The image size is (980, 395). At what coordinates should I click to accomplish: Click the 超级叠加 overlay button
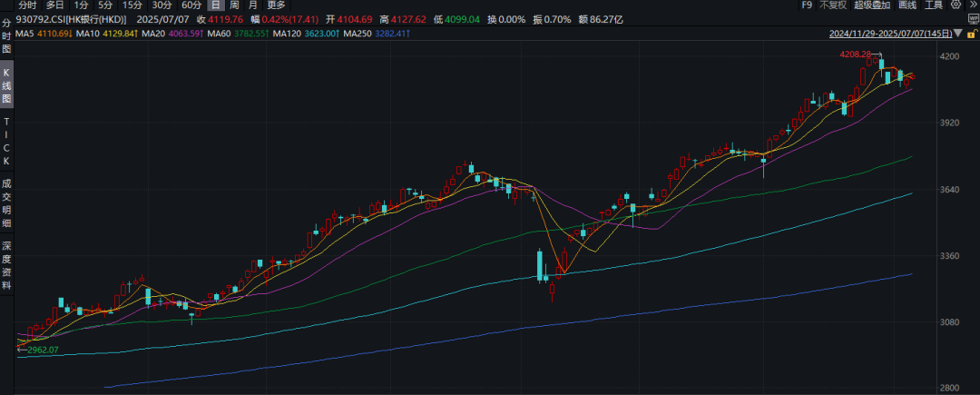[872, 5]
